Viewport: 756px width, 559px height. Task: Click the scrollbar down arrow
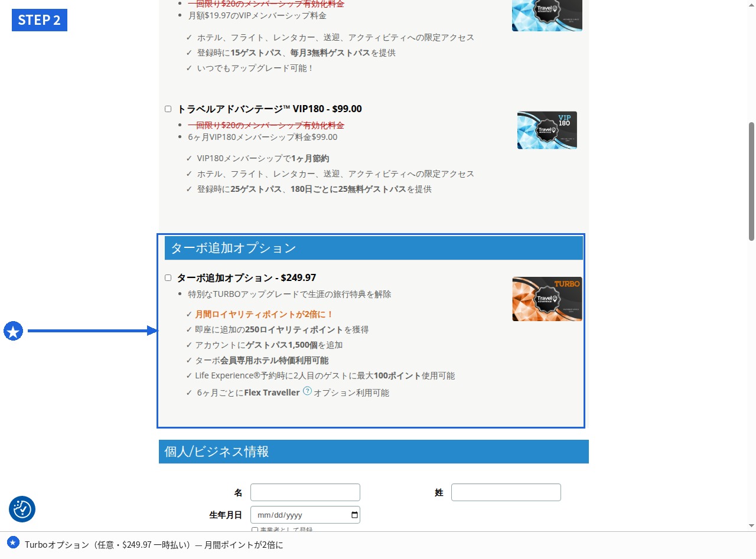751,525
